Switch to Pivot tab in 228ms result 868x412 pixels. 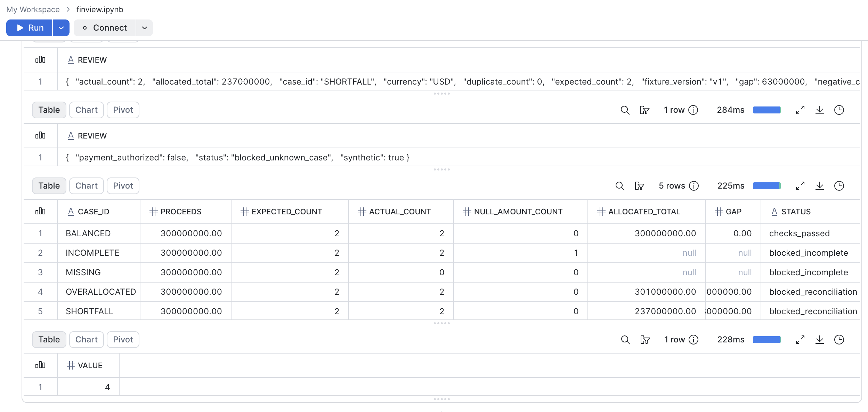click(x=123, y=340)
